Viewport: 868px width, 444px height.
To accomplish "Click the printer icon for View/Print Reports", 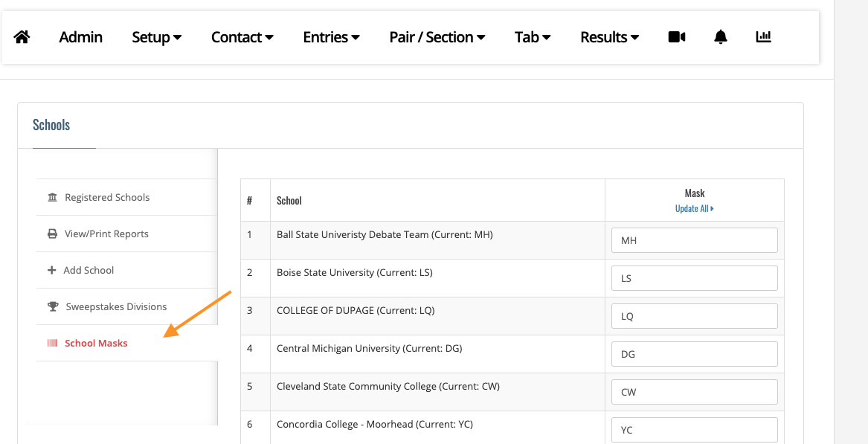I will pyautogui.click(x=52, y=234).
